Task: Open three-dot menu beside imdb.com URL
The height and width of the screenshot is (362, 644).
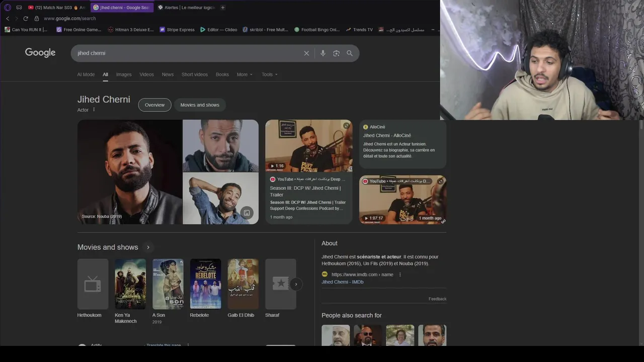Action: pos(400,275)
